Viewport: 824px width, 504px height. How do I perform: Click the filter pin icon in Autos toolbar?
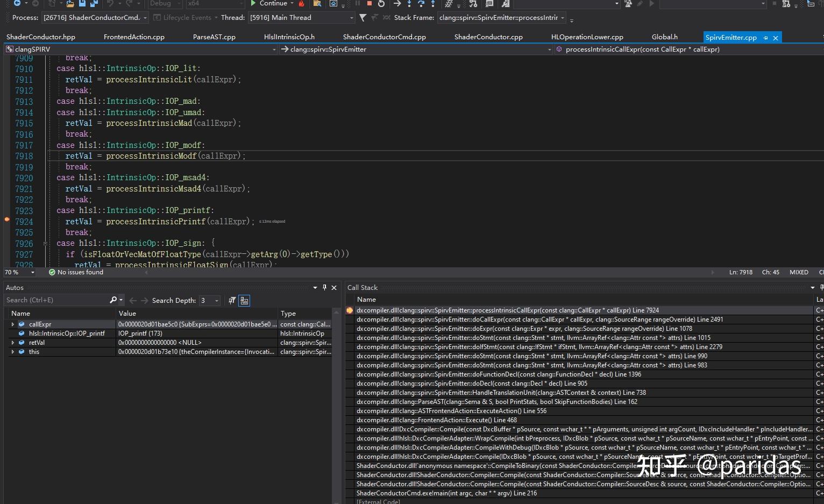pyautogui.click(x=232, y=301)
